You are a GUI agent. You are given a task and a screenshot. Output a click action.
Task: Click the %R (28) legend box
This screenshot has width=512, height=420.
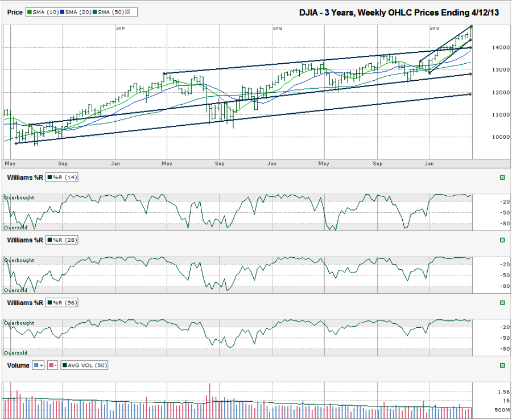[61, 240]
